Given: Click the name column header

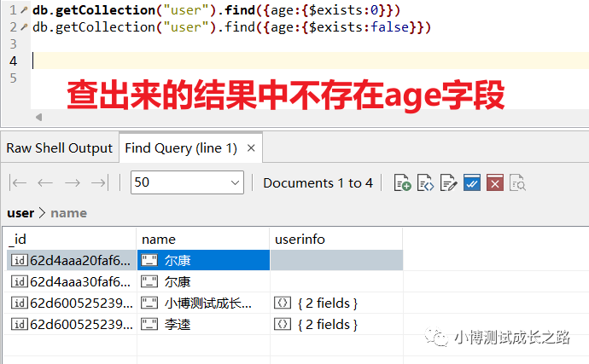Looking at the screenshot, I should 203,239.
